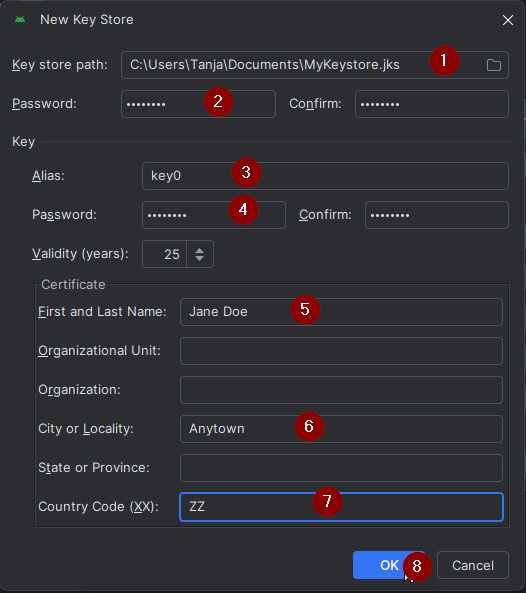Focus the Key store path field
The height and width of the screenshot is (593, 526).
click(x=315, y=65)
